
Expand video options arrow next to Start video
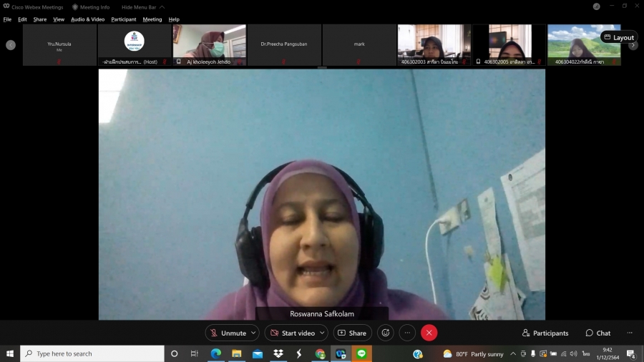tap(322, 333)
